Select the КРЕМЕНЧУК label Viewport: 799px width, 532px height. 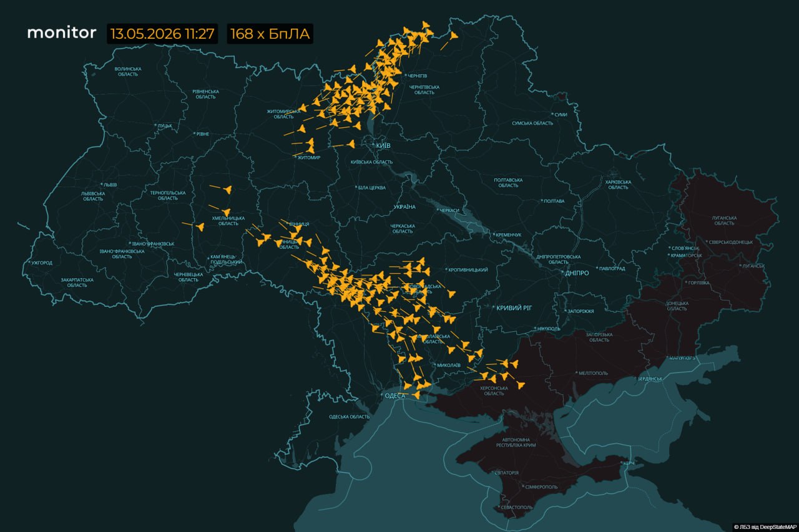pyautogui.click(x=508, y=235)
